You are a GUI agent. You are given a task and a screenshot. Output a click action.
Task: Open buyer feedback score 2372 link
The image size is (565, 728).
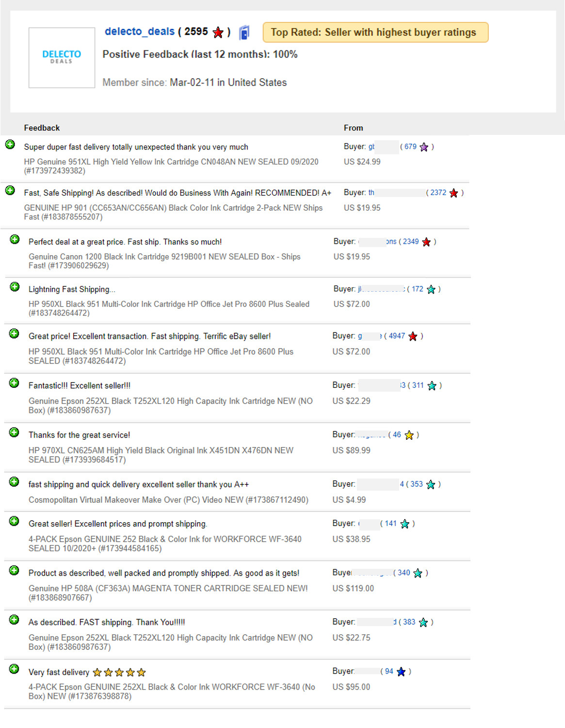pyautogui.click(x=438, y=193)
